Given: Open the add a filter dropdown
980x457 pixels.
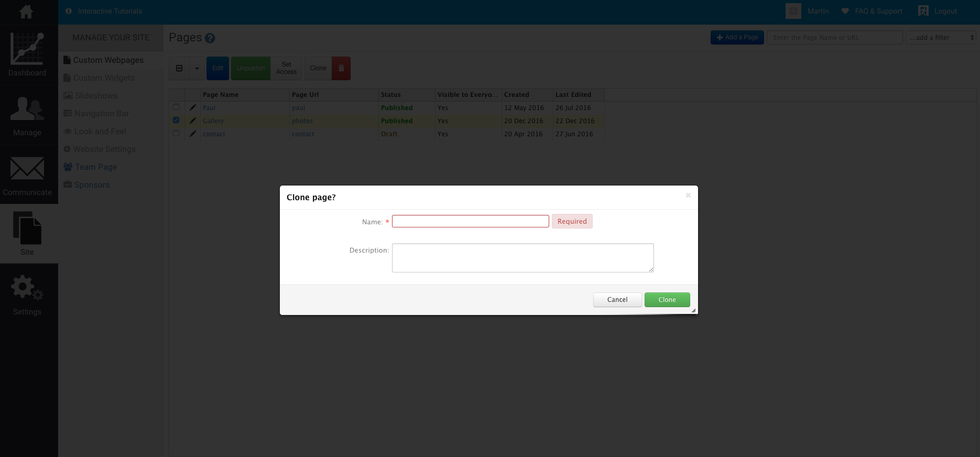Looking at the screenshot, I should point(941,38).
